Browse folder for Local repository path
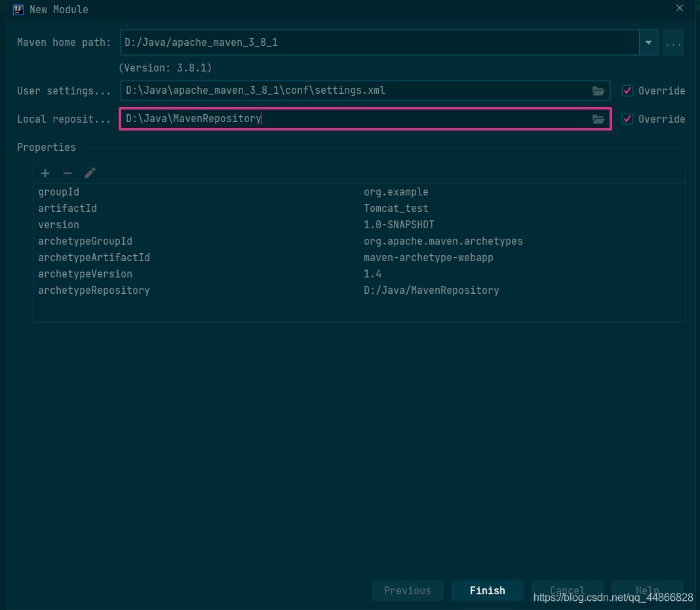This screenshot has width=700, height=610. [598, 119]
